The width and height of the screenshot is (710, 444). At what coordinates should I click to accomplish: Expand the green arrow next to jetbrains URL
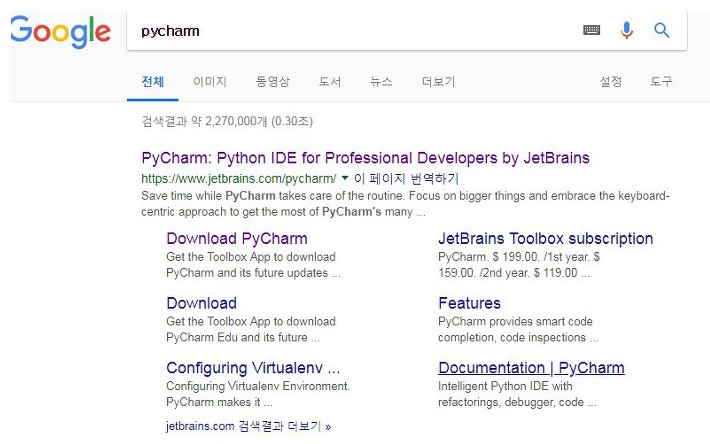click(345, 178)
